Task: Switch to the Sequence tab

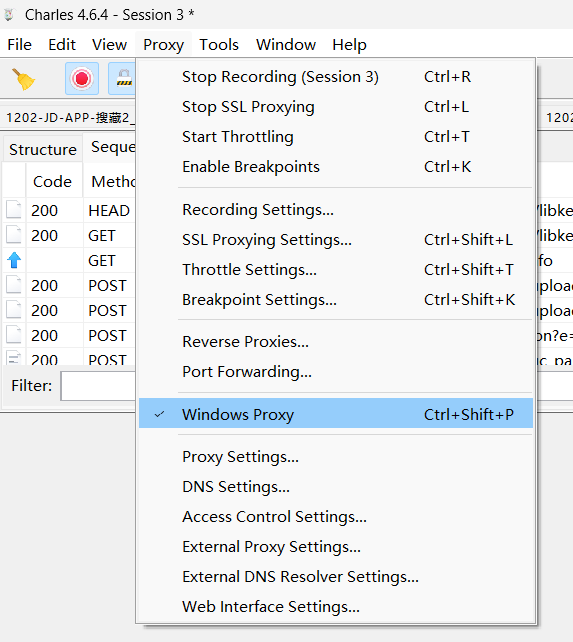Action: 110,147
